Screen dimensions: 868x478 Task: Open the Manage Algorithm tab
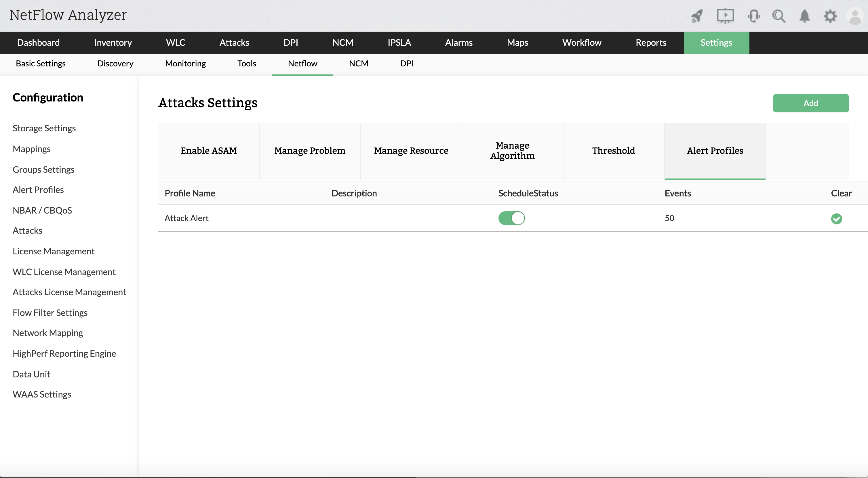pyautogui.click(x=512, y=151)
